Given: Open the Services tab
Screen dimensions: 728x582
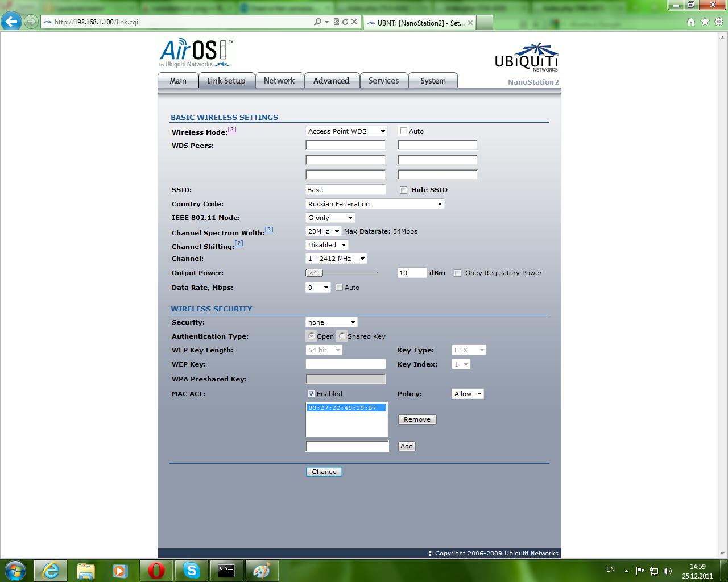Looking at the screenshot, I should tap(384, 81).
